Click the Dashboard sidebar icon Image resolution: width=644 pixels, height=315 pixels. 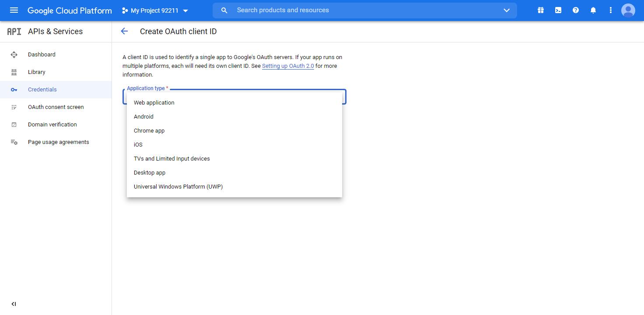[x=14, y=55]
